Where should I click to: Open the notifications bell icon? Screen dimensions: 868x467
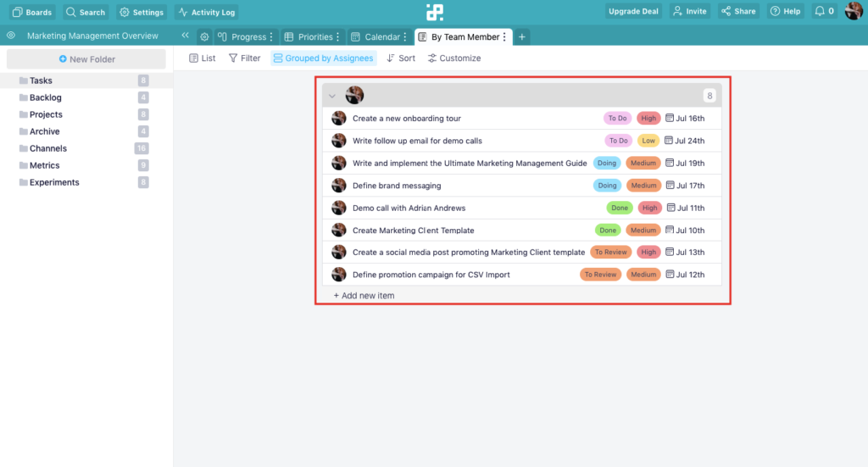819,12
